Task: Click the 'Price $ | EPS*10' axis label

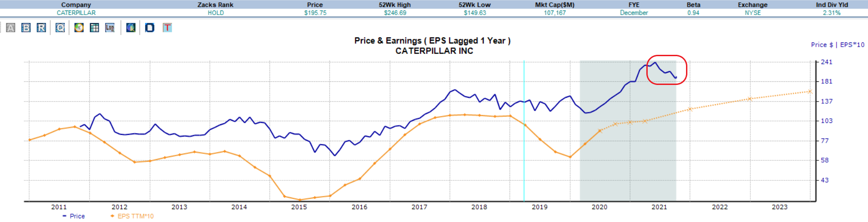Action: tap(837, 45)
